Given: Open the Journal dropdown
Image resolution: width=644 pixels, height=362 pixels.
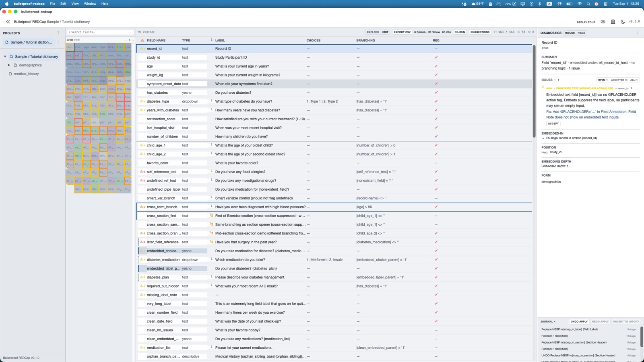Looking at the screenshot, I should (548, 322).
